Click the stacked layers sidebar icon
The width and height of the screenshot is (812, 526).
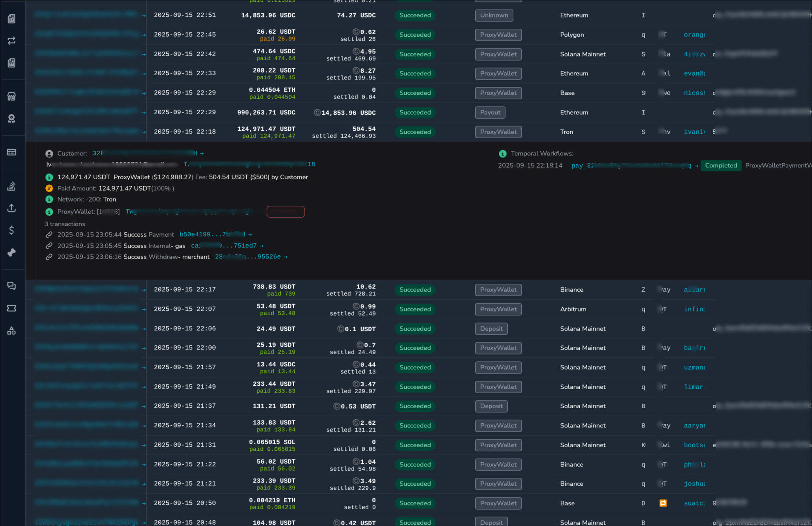[x=12, y=186]
